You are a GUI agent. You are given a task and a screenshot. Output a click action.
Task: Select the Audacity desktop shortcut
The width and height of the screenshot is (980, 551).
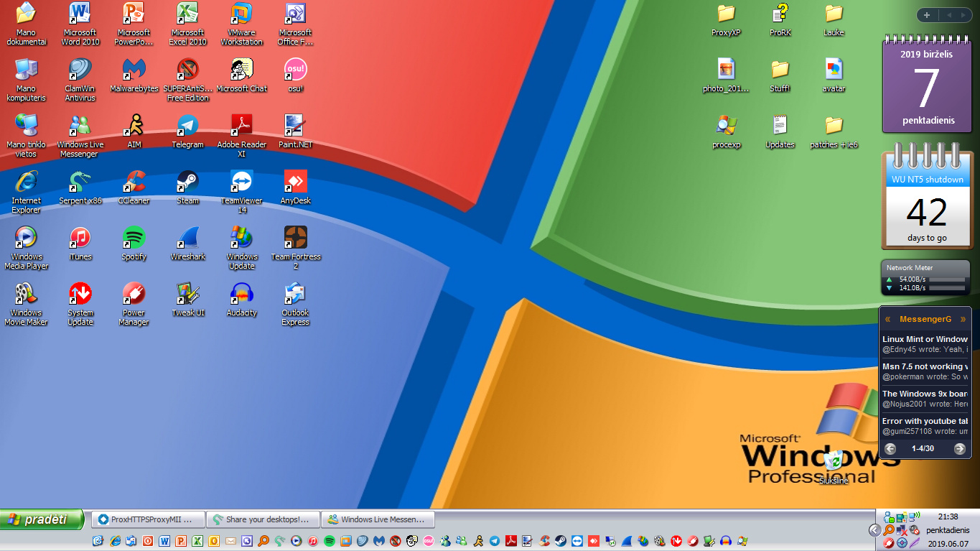point(242,300)
